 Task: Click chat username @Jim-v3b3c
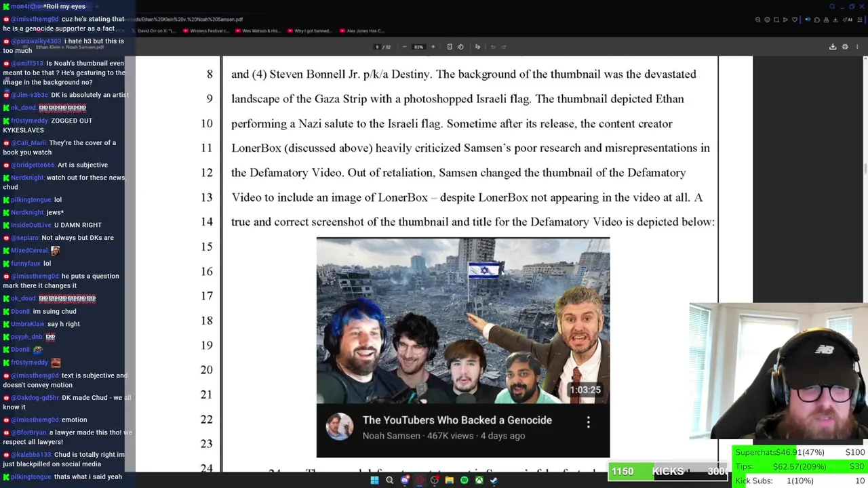29,95
